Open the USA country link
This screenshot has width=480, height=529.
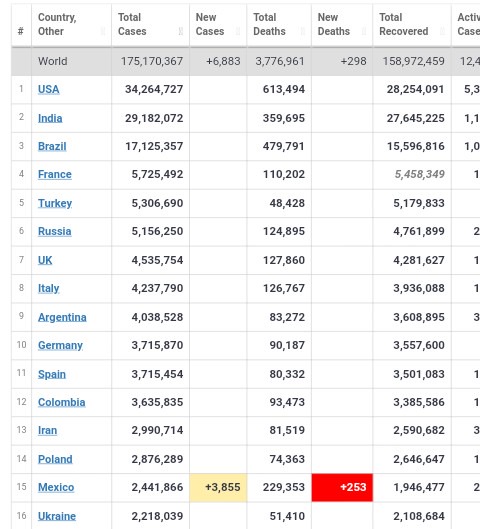(49, 89)
